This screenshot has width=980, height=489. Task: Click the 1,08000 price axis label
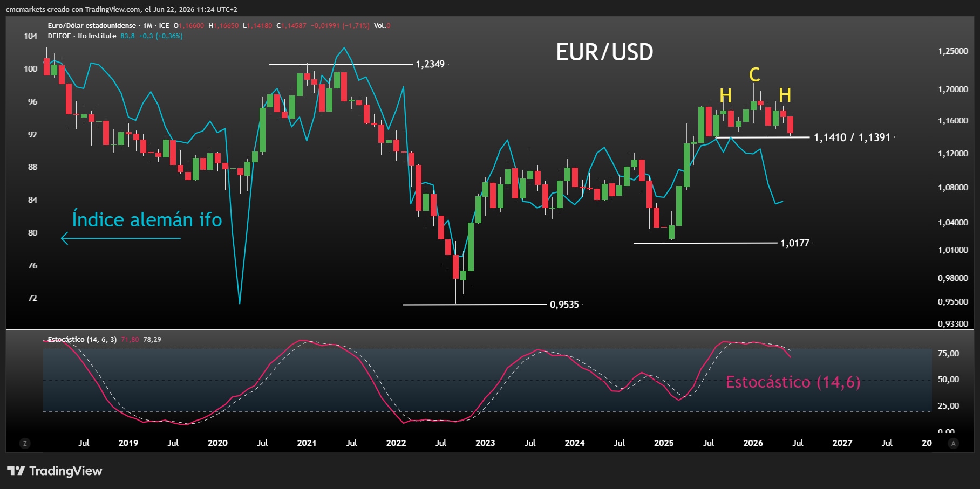(x=953, y=187)
